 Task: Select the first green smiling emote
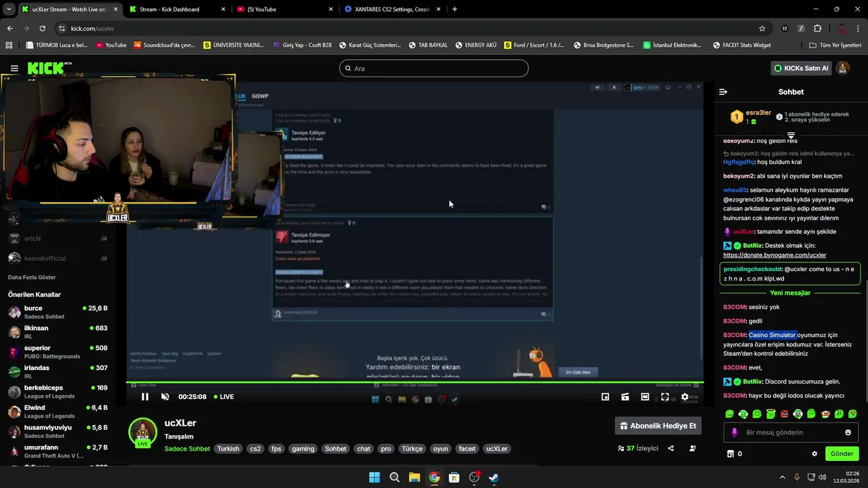730,413
